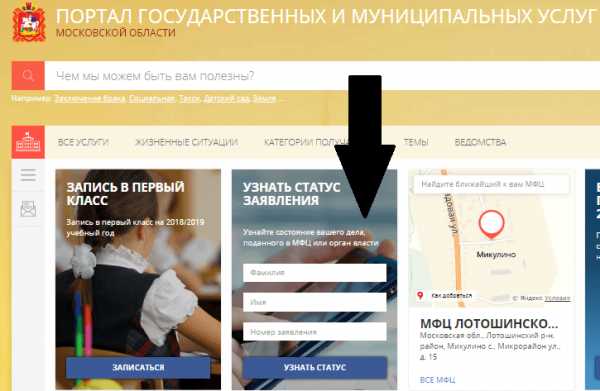
Task: Click the 'Детский сад' example search link
Action: coord(227,99)
